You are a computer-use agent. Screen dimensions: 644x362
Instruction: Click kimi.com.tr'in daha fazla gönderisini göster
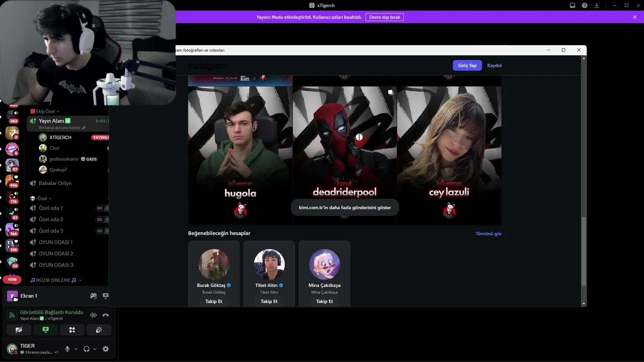345,207
